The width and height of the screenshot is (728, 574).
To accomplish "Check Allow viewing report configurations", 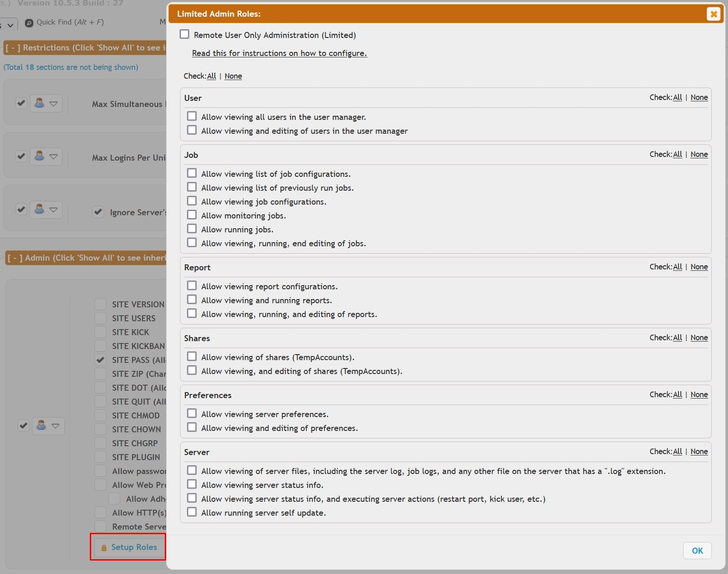I will (192, 286).
